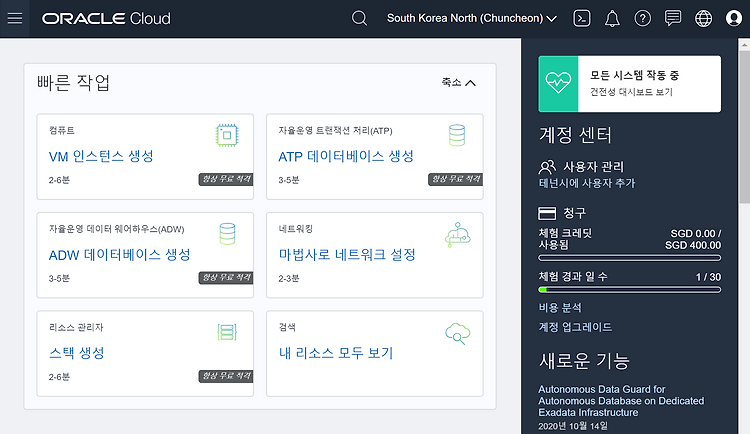Click the 체험 경과 일 수 progress bar
The image size is (750, 434).
[629, 289]
